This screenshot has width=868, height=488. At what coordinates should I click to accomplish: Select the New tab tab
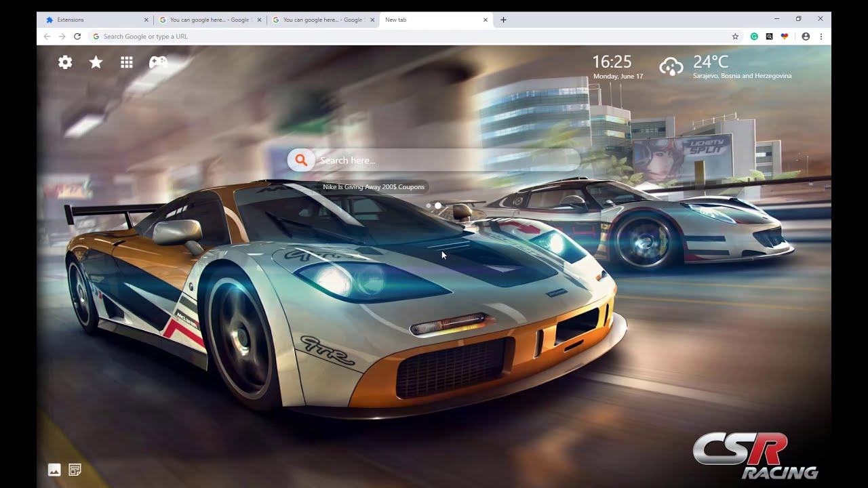pyautogui.click(x=435, y=20)
